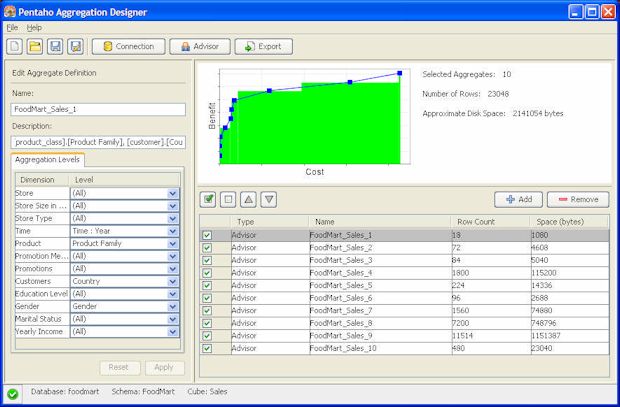
Task: Click the Level column header
Action: [125, 180]
